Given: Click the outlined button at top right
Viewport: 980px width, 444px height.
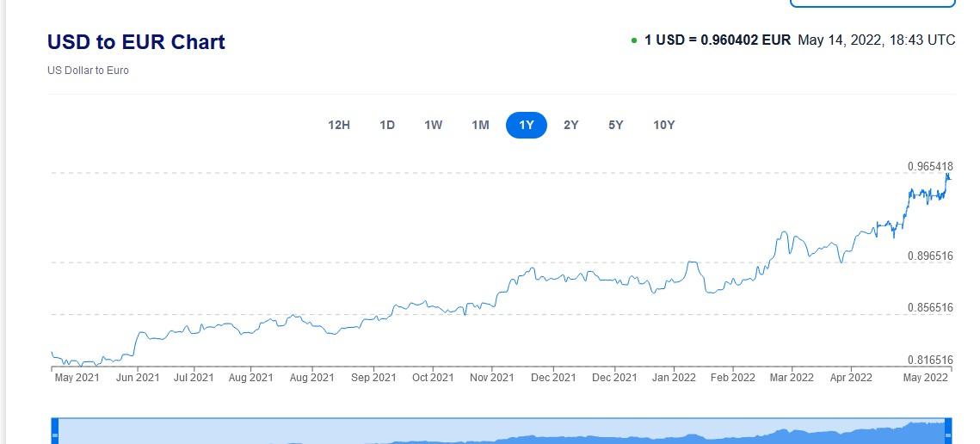Looking at the screenshot, I should tap(872, 3).
